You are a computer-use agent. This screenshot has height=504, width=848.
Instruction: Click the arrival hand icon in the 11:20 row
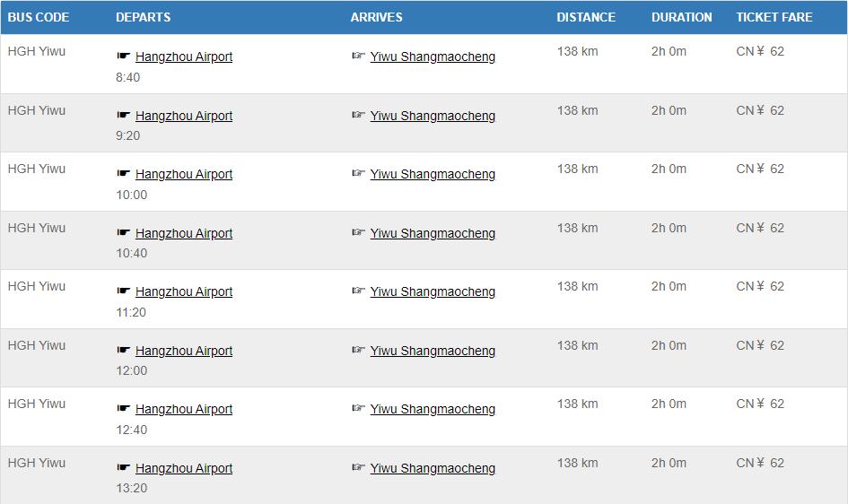[x=358, y=291]
